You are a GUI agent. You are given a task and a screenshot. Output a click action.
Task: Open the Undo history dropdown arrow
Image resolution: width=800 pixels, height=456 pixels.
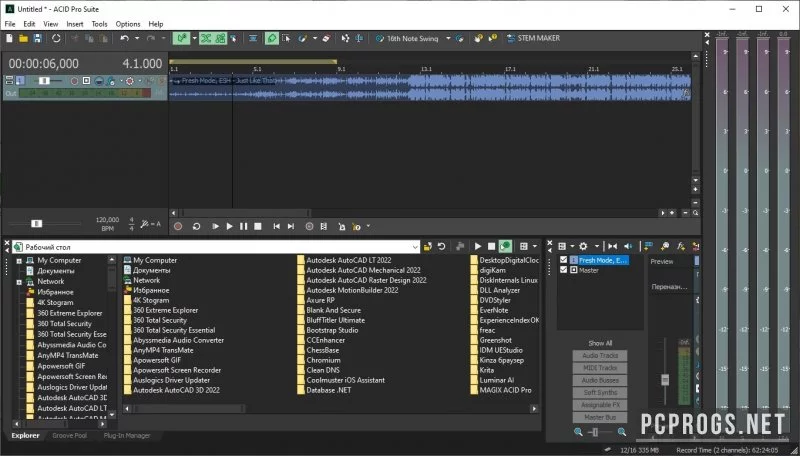coord(137,38)
